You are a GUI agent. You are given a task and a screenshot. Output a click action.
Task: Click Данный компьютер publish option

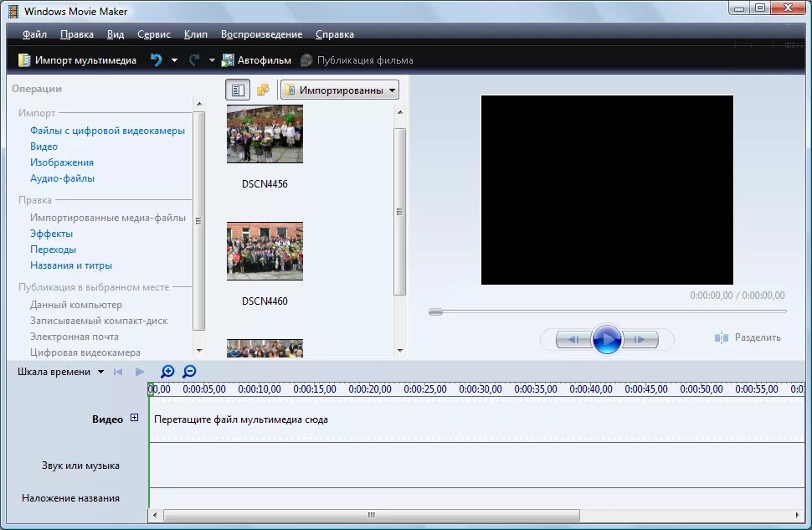pyautogui.click(x=76, y=305)
